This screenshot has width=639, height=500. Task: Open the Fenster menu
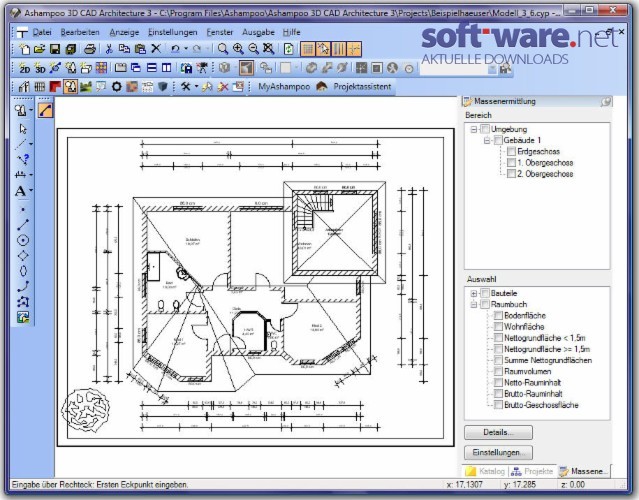click(x=220, y=32)
